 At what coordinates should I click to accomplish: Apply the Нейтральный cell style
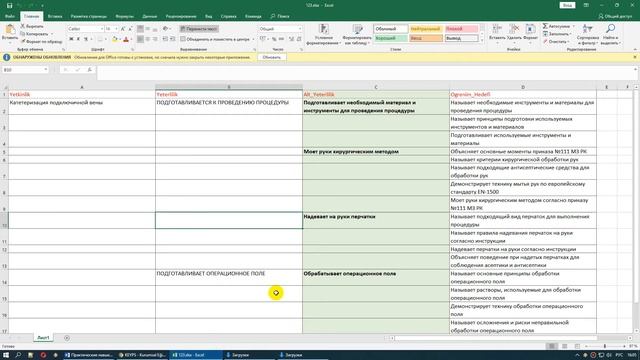click(425, 29)
